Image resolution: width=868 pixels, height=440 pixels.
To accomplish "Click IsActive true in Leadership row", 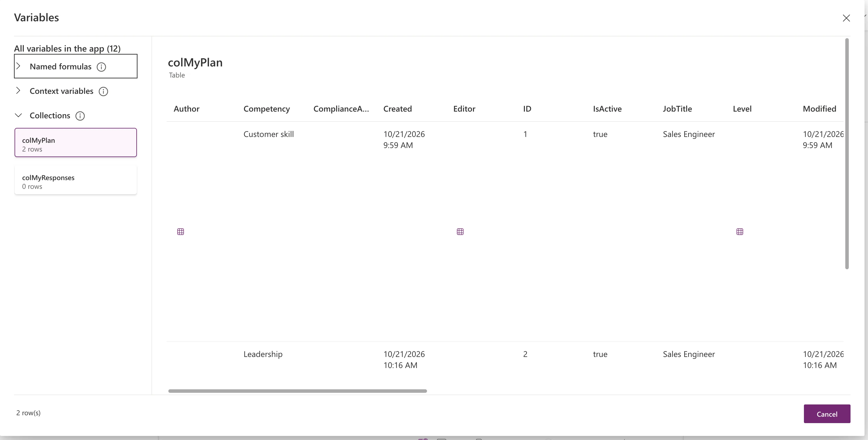I will point(600,354).
